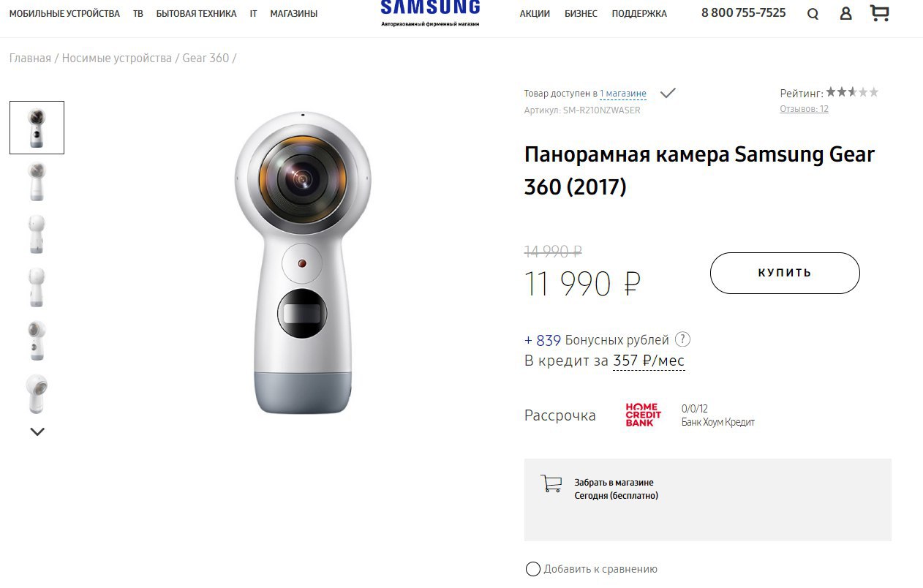This screenshot has width=923, height=588.
Task: Open the Мобильные устройства menu
Action: coord(64,13)
